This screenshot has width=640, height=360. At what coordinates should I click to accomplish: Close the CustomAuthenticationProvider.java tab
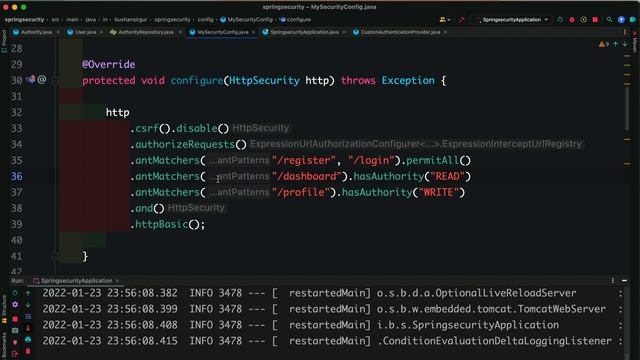(x=445, y=32)
